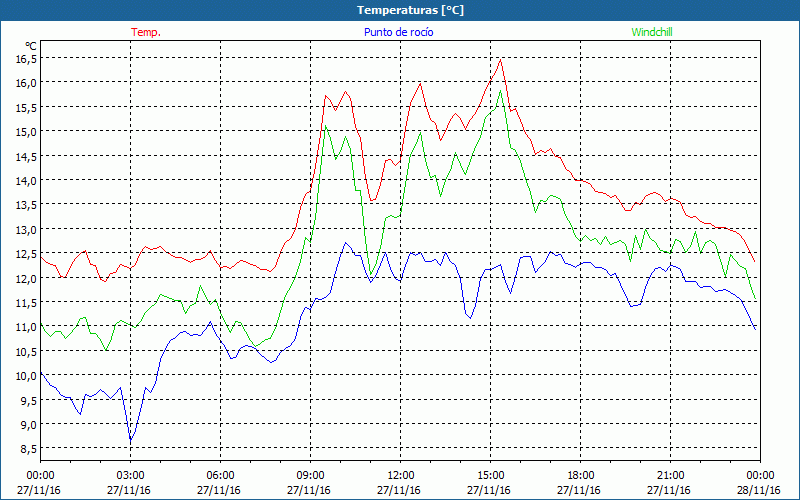This screenshot has height=500, width=800.
Task: Select the green Windchill legend label
Action: (x=652, y=32)
